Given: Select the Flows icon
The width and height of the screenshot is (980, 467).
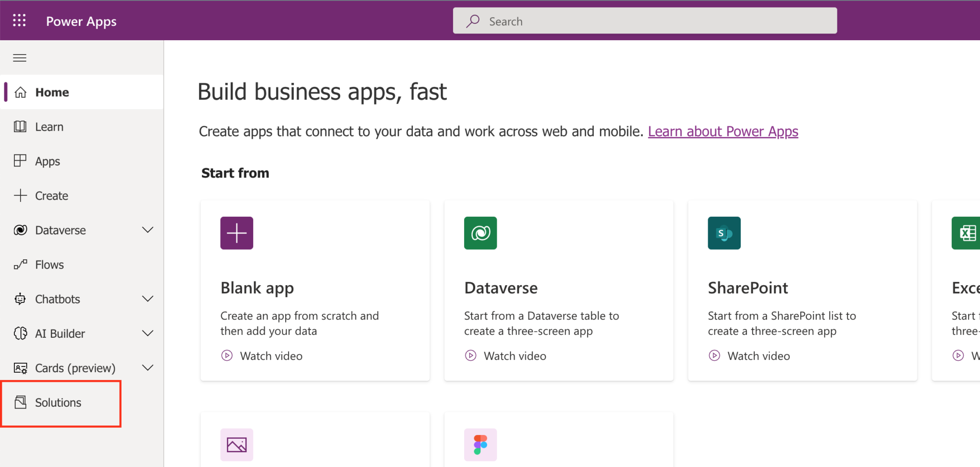Looking at the screenshot, I should tap(20, 264).
